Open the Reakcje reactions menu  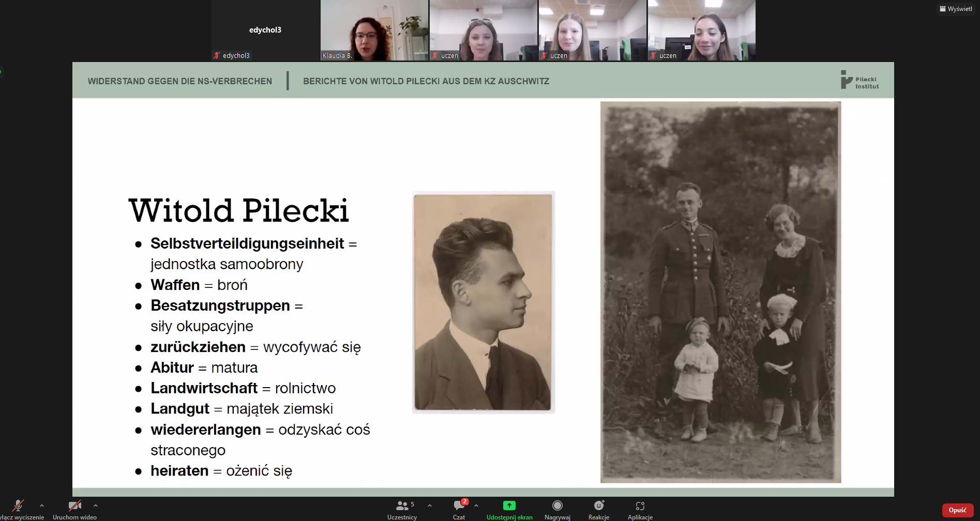coord(598,505)
